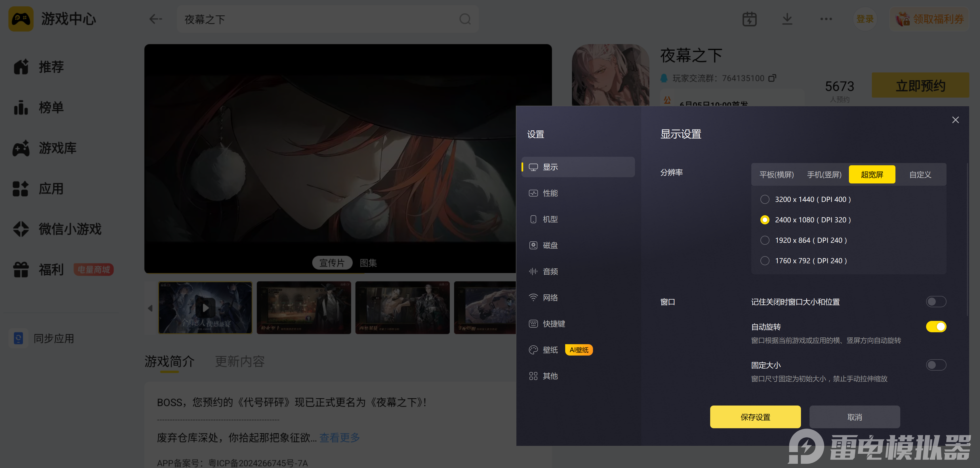Open 微信小游戏 in the sidebar
Screen dimensions: 980x468
57,229
